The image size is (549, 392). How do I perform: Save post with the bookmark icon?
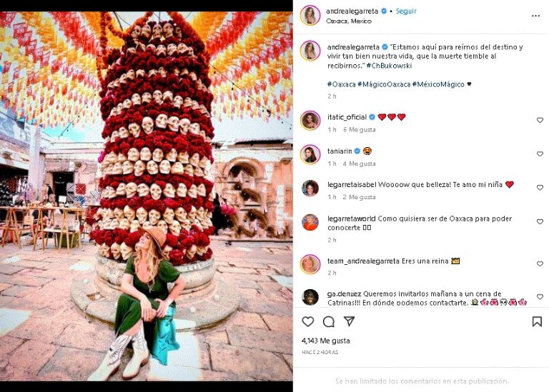[537, 322]
